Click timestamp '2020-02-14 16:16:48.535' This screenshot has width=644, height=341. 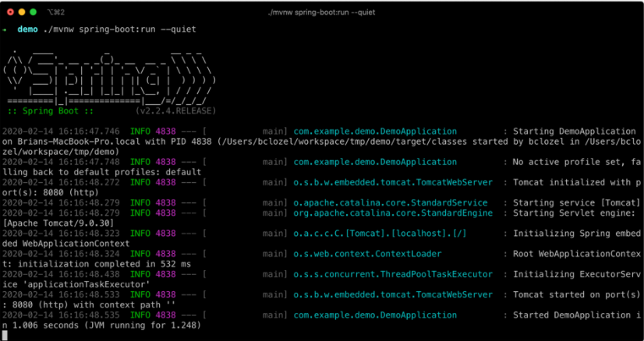click(61, 315)
